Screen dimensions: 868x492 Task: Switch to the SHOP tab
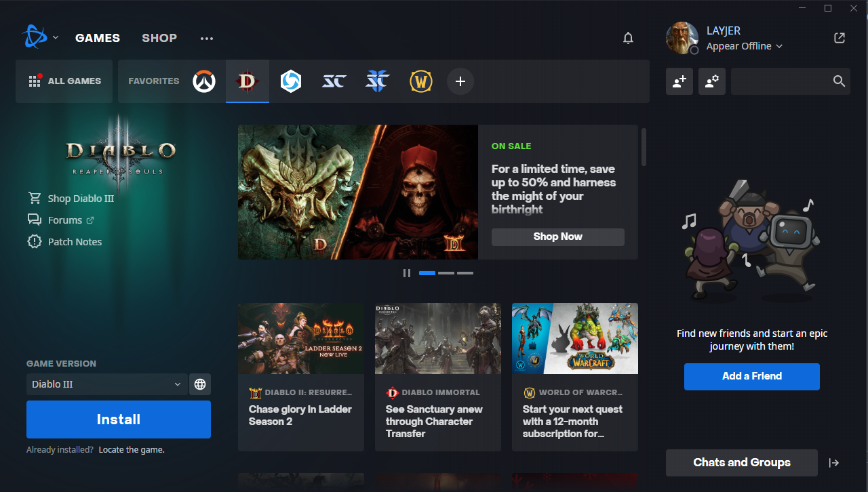(159, 38)
